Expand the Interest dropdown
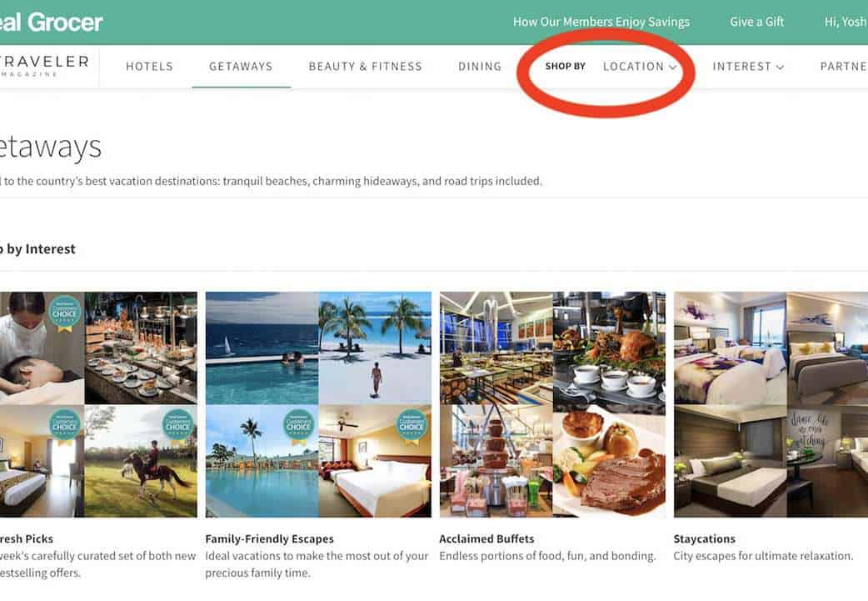 (x=748, y=67)
